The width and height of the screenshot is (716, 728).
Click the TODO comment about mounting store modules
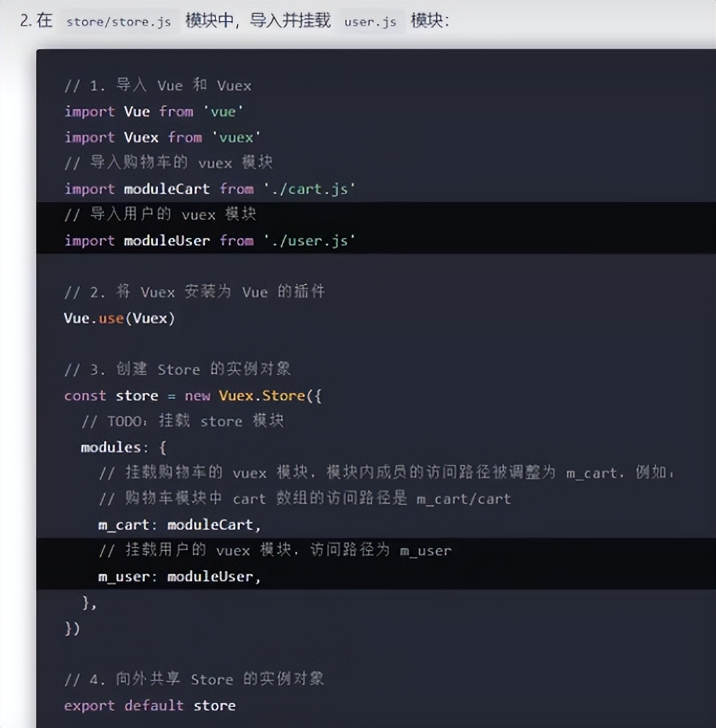[182, 421]
